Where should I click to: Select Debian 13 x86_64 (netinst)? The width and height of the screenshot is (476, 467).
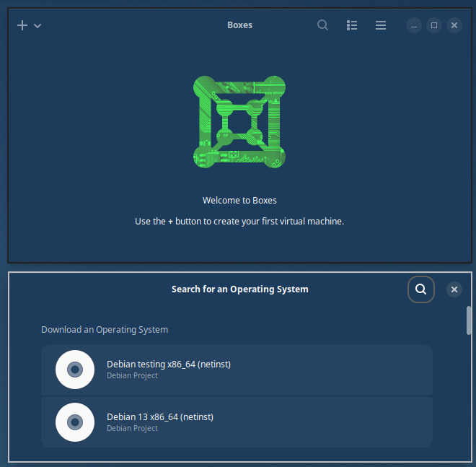pyautogui.click(x=237, y=422)
